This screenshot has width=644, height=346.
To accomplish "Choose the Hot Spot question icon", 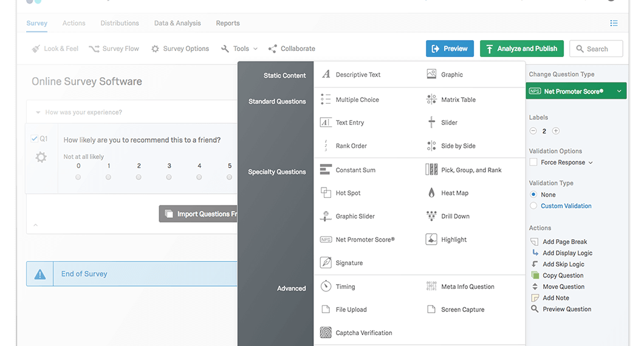I will (x=326, y=193).
